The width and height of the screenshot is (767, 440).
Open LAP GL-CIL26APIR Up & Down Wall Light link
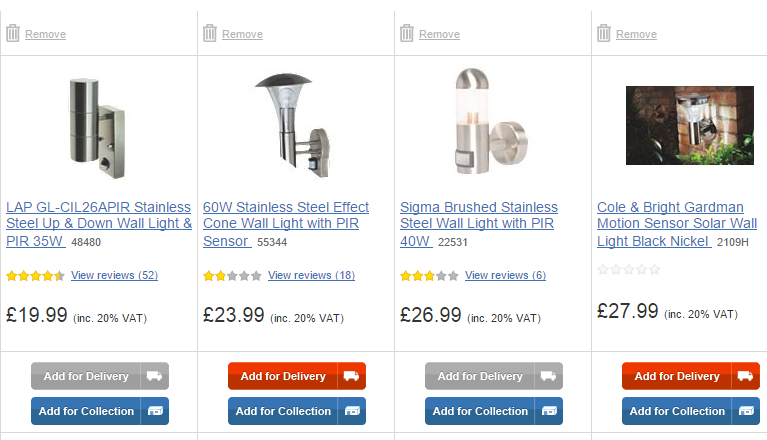(99, 224)
